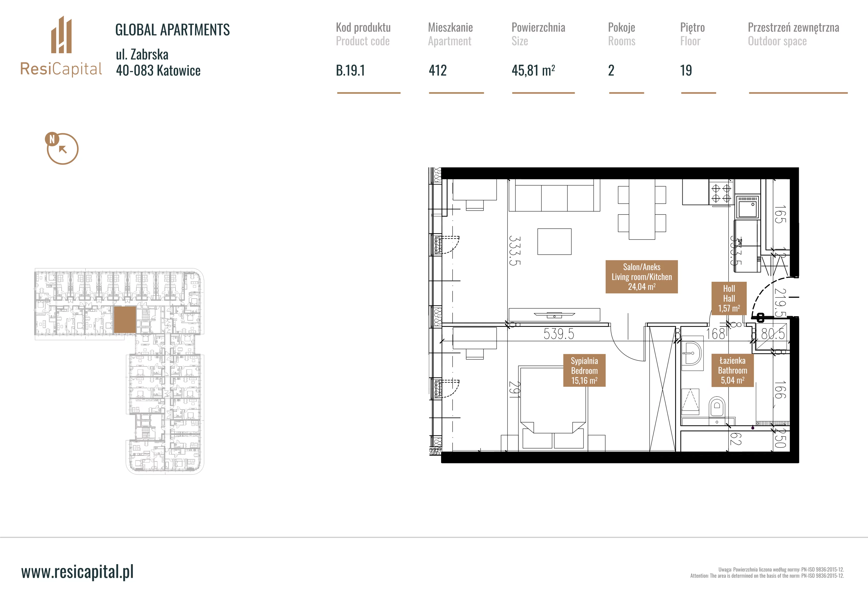868x614 pixels.
Task: Click the left bedside table
Action: tap(510, 443)
